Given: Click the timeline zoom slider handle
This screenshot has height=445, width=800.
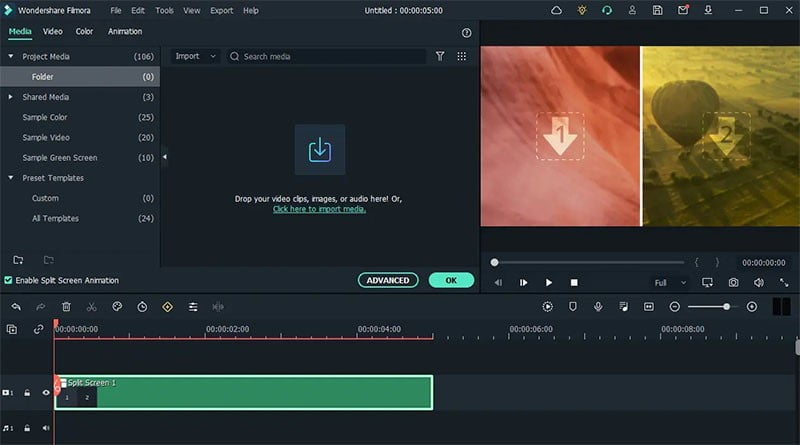Looking at the screenshot, I should [x=726, y=307].
